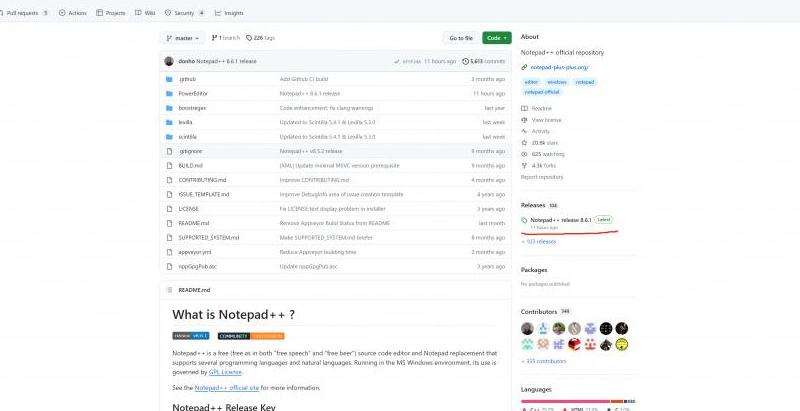This screenshot has width=800, height=411.
Task: Expand the green Code dropdown button
Action: coord(496,38)
